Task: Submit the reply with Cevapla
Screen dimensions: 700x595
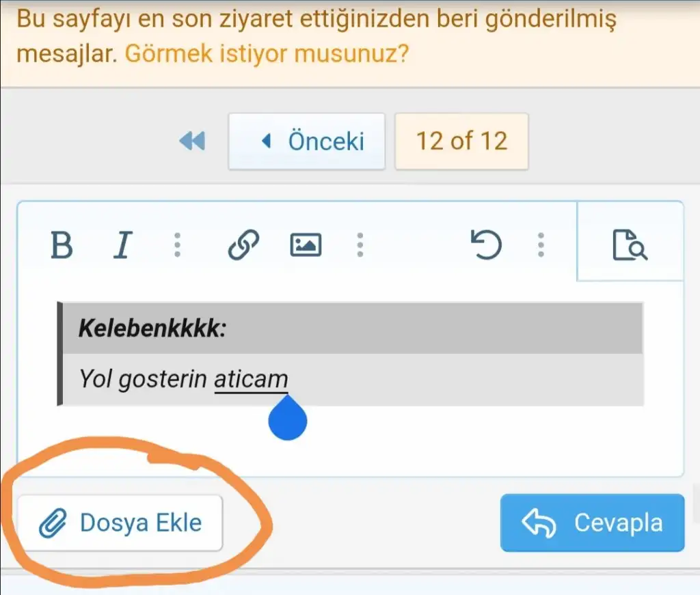Action: [592, 523]
